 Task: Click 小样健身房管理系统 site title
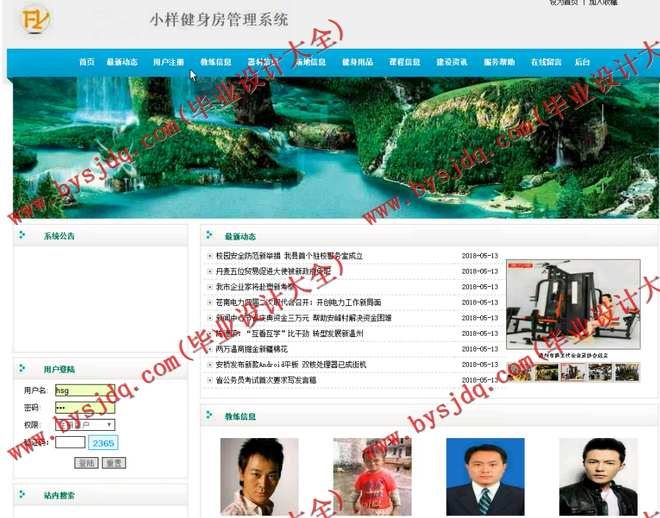click(219, 20)
